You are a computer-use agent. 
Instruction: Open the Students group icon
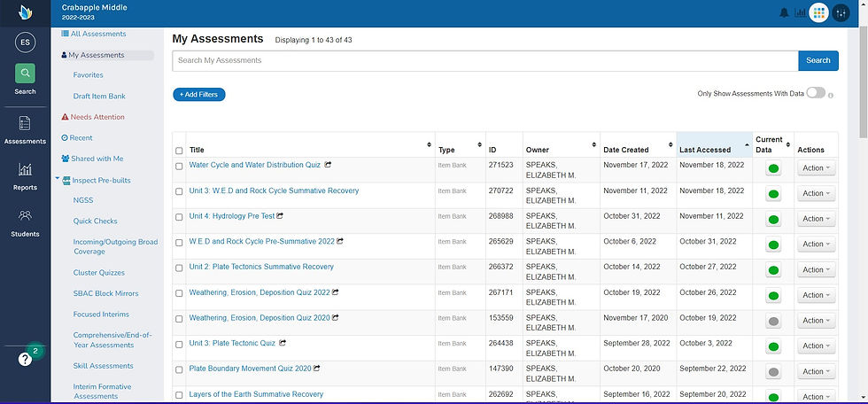point(25,215)
